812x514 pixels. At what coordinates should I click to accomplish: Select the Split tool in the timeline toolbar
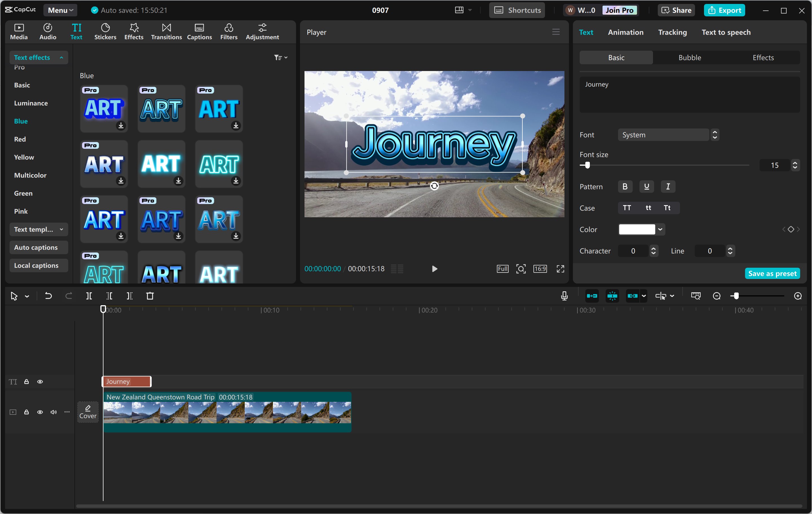89,296
